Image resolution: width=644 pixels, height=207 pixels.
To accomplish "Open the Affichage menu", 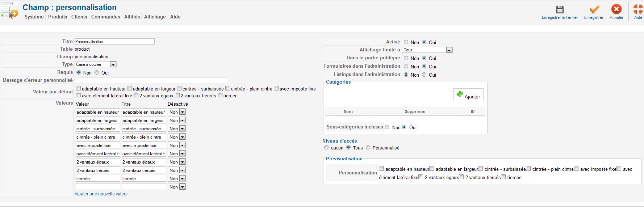I will click(155, 17).
